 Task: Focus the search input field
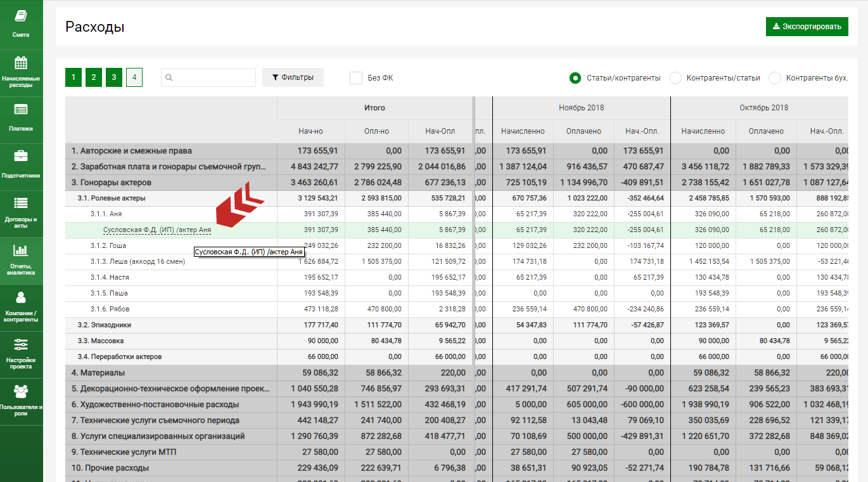[x=208, y=77]
